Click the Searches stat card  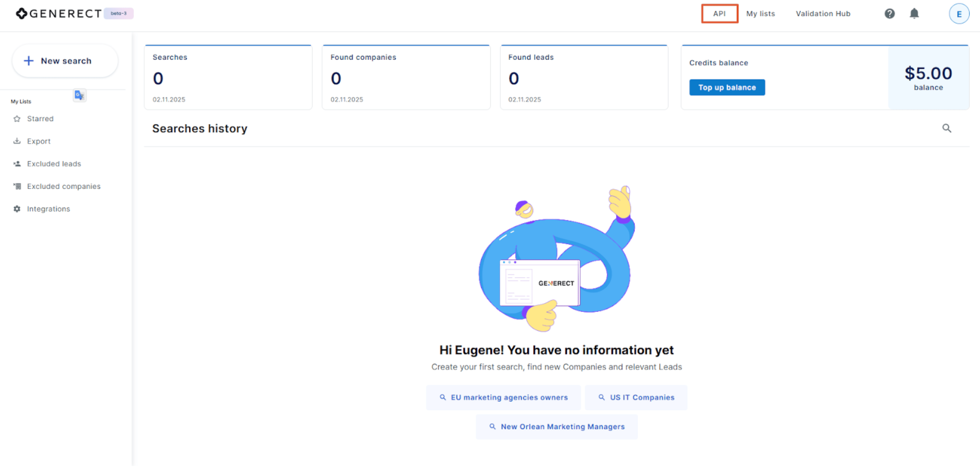tap(228, 77)
